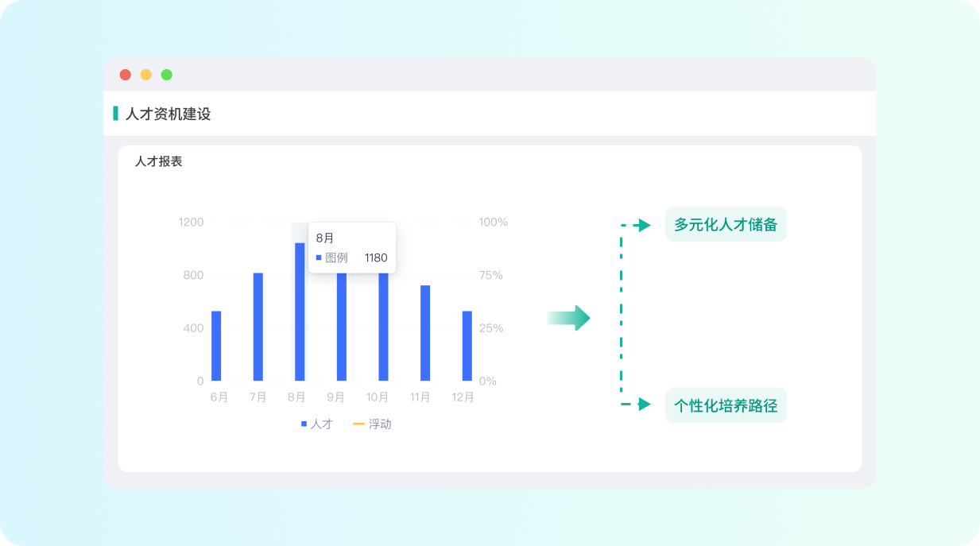Viewport: 980px width, 546px height.
Task: Click the 400 y-axis label
Action: (194, 327)
